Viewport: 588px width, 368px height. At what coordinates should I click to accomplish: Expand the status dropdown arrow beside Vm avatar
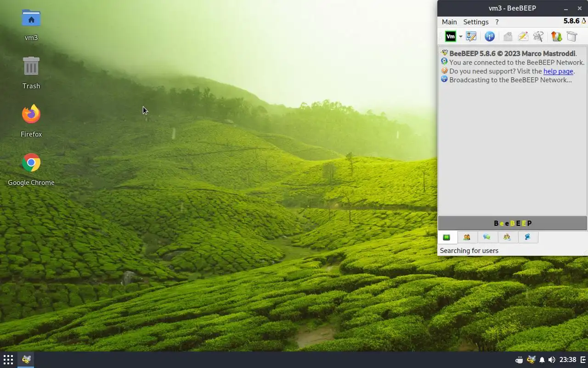[x=460, y=37]
